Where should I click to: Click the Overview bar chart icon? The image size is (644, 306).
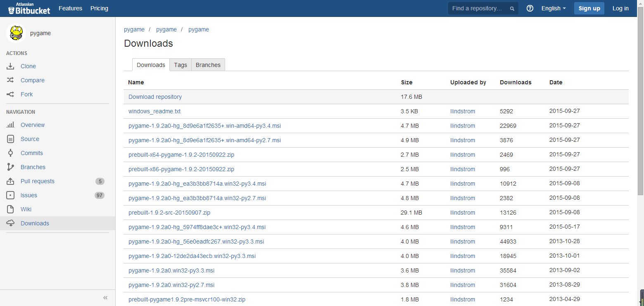coord(10,125)
